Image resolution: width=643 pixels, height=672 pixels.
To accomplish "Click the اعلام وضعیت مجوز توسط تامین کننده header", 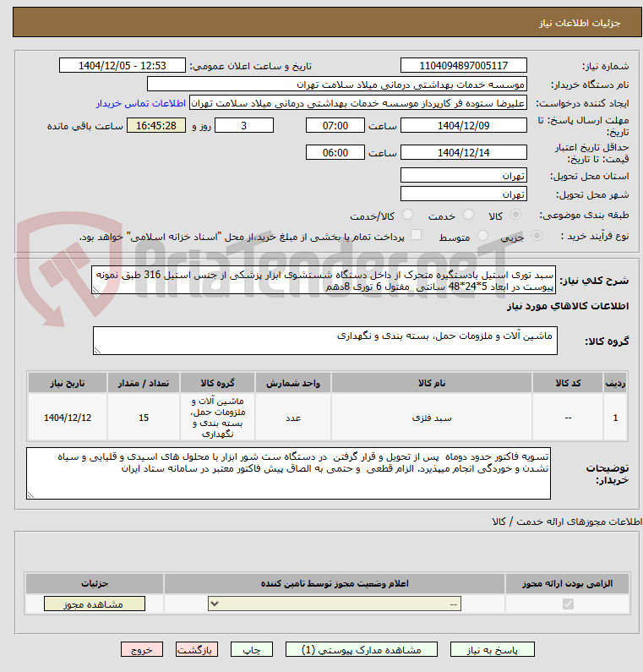I will [335, 584].
